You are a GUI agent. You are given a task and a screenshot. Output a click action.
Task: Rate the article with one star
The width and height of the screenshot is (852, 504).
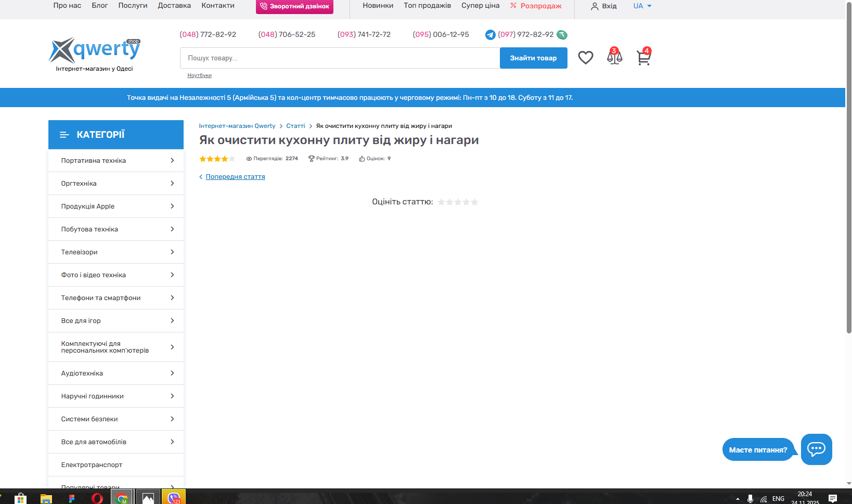[441, 202]
